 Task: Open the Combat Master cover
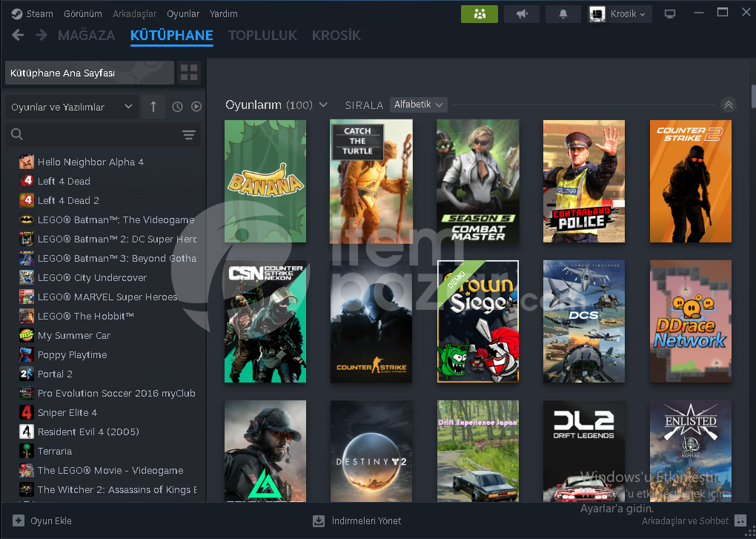(x=478, y=182)
